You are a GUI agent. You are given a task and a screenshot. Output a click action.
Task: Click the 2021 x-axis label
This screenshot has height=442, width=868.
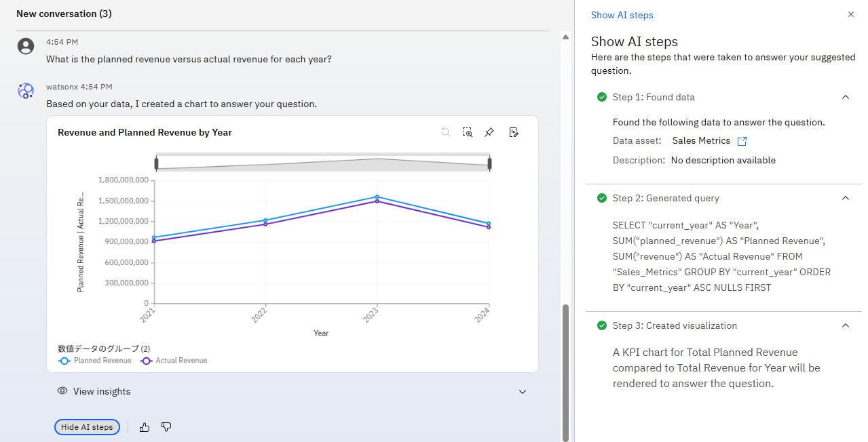[148, 315]
